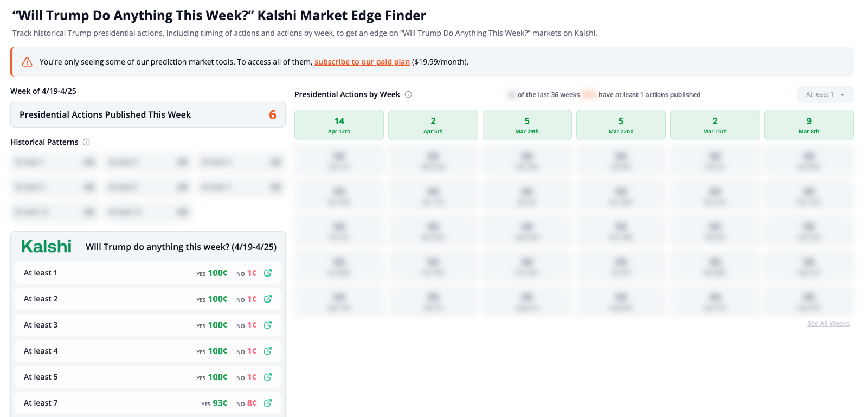Image resolution: width=868 pixels, height=417 pixels.
Task: Select the Mar 22nd week card
Action: point(621,125)
